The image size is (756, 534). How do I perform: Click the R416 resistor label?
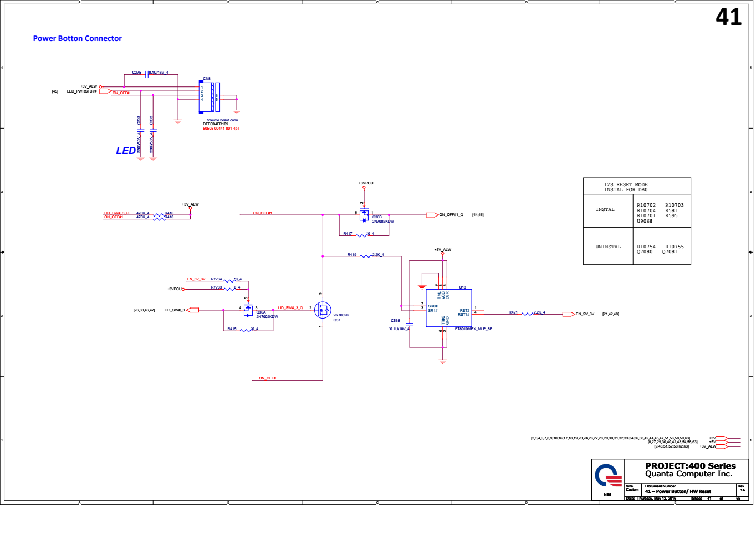[169, 213]
